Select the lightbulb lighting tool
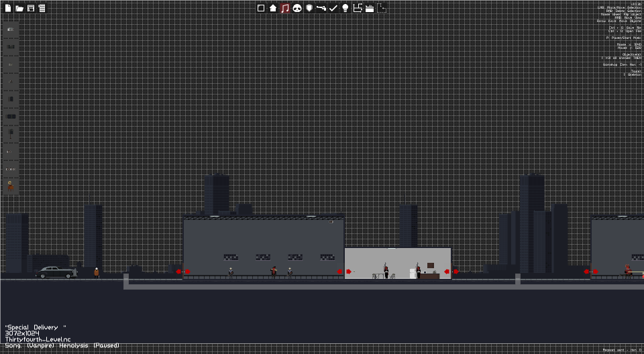 (345, 8)
